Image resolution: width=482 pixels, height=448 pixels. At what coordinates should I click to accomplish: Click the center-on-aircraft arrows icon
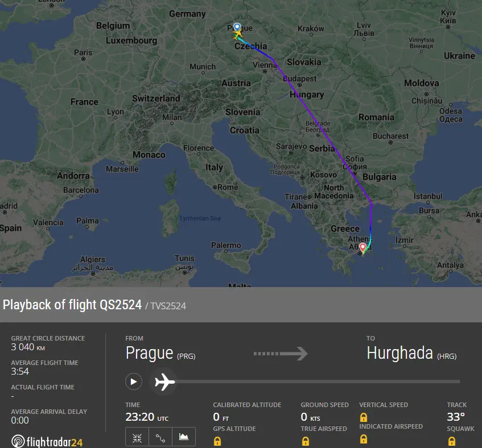137,437
